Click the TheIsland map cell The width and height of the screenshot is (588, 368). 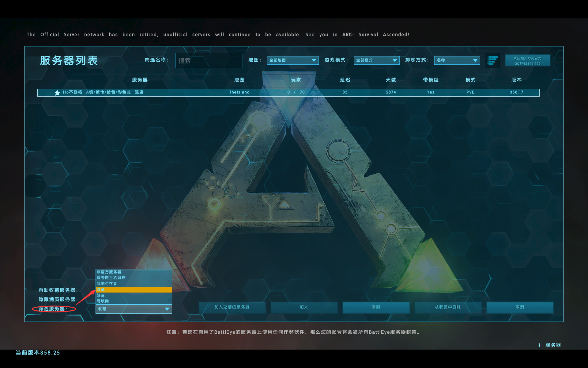(239, 92)
